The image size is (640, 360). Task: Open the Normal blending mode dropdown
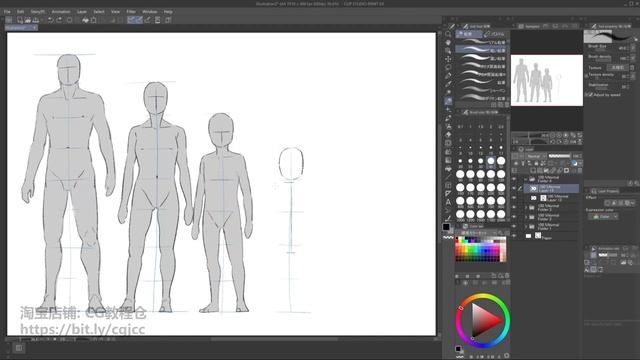[536, 156]
